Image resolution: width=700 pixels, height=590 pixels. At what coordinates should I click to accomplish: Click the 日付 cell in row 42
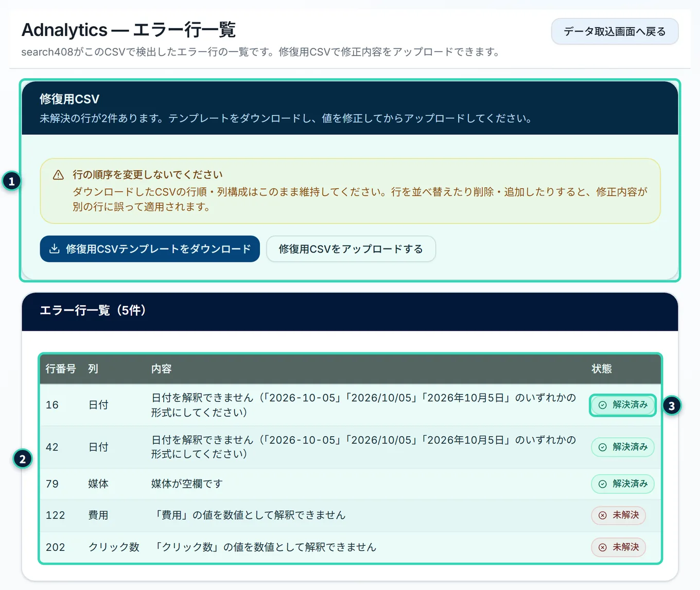coord(98,447)
